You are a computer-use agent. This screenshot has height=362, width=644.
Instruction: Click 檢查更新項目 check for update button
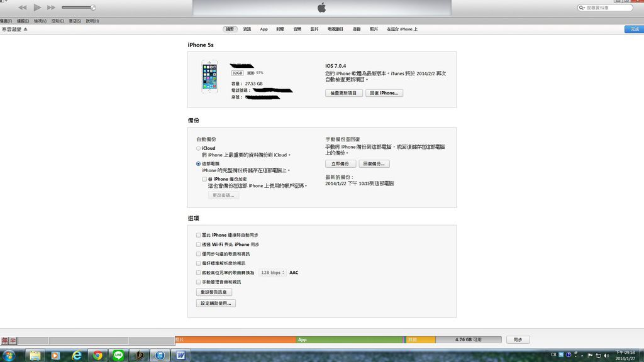[x=344, y=93]
